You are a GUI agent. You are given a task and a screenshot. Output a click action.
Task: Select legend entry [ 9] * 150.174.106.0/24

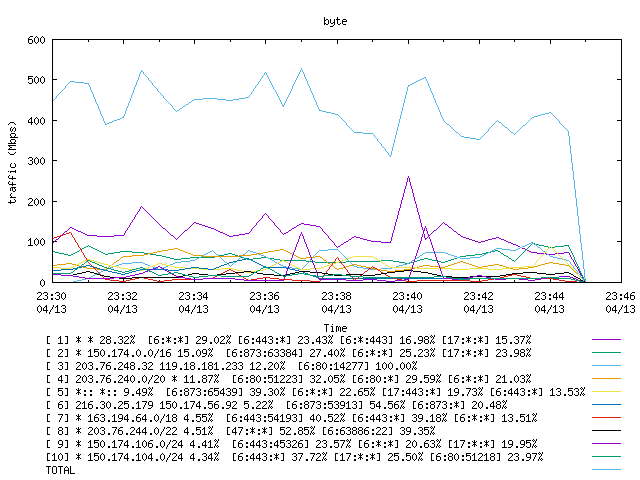[x=291, y=444]
